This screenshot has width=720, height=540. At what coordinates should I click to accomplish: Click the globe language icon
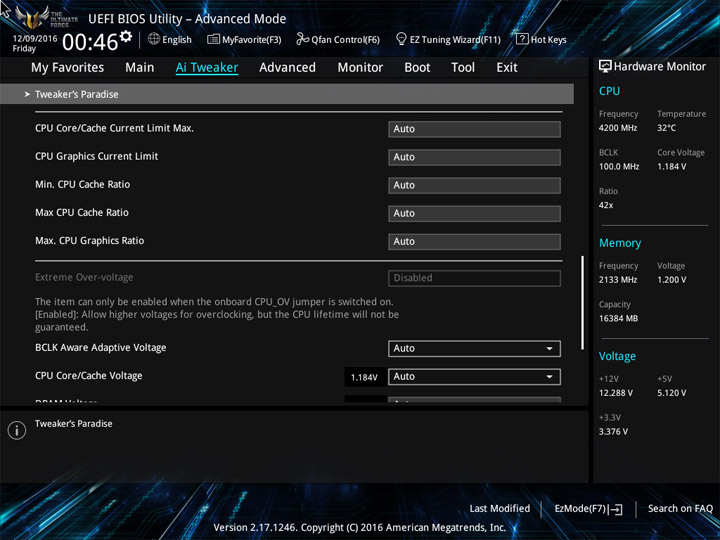tap(154, 39)
